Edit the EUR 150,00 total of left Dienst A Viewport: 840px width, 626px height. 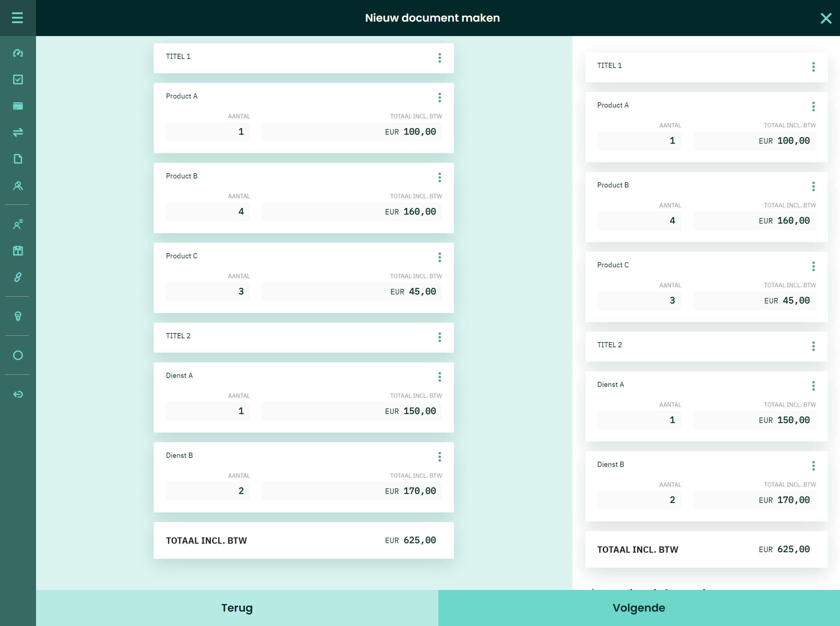(352, 411)
